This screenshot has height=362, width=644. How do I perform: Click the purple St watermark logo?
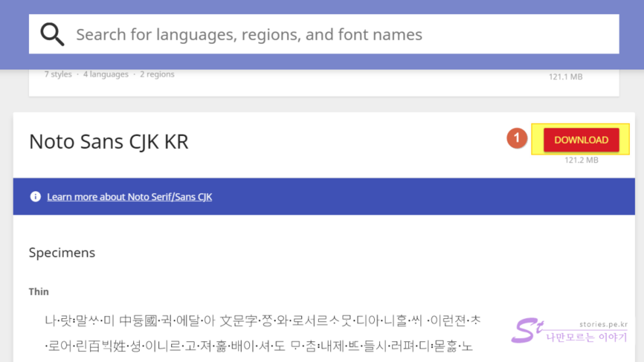coord(527,330)
